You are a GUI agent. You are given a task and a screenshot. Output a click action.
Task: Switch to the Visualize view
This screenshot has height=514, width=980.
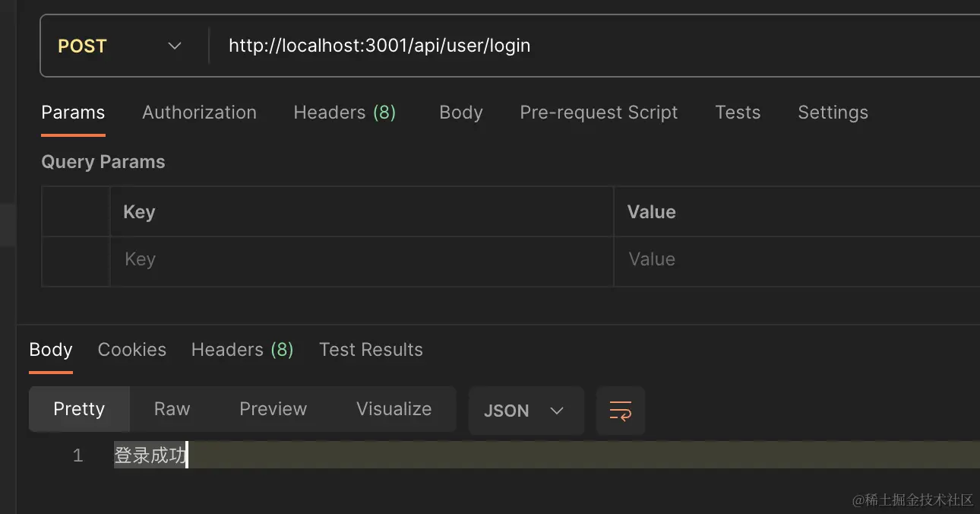point(394,409)
